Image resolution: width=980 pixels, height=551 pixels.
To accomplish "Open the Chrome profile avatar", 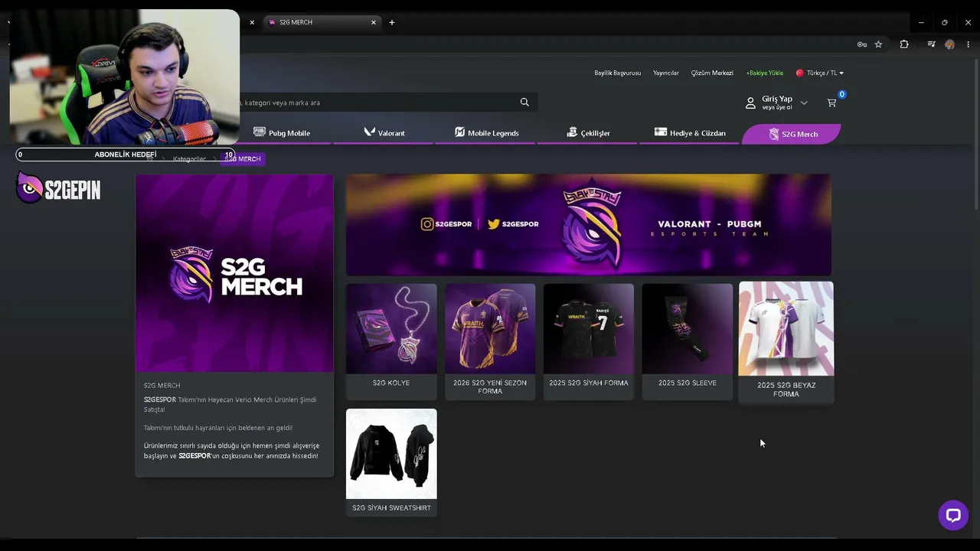I will coord(949,44).
